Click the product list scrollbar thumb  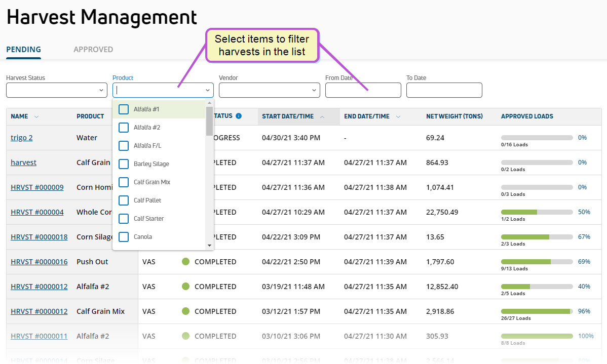coord(209,121)
